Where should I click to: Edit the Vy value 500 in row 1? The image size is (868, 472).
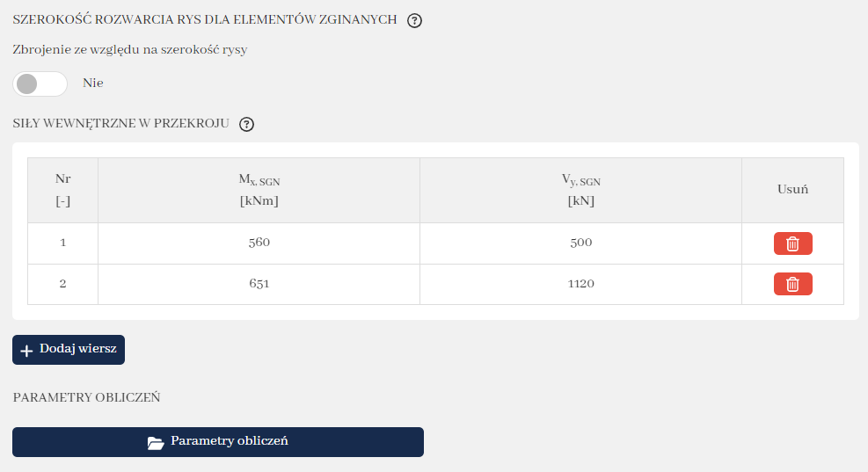[x=580, y=243]
